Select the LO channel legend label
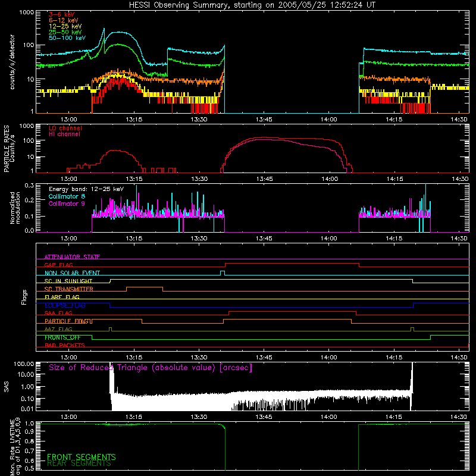 coord(65,128)
